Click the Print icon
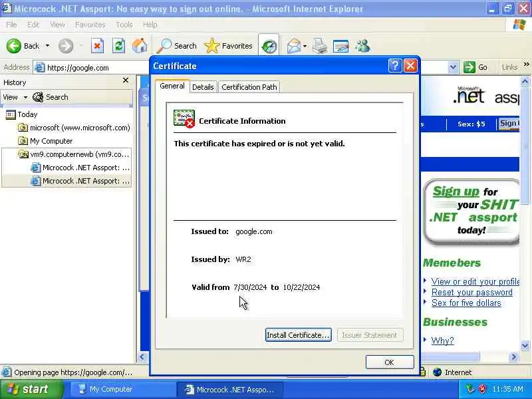 [x=319, y=46]
